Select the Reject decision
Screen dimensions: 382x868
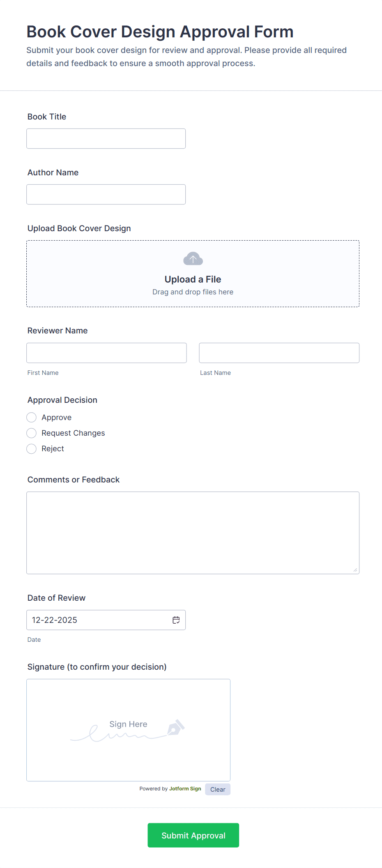point(31,449)
